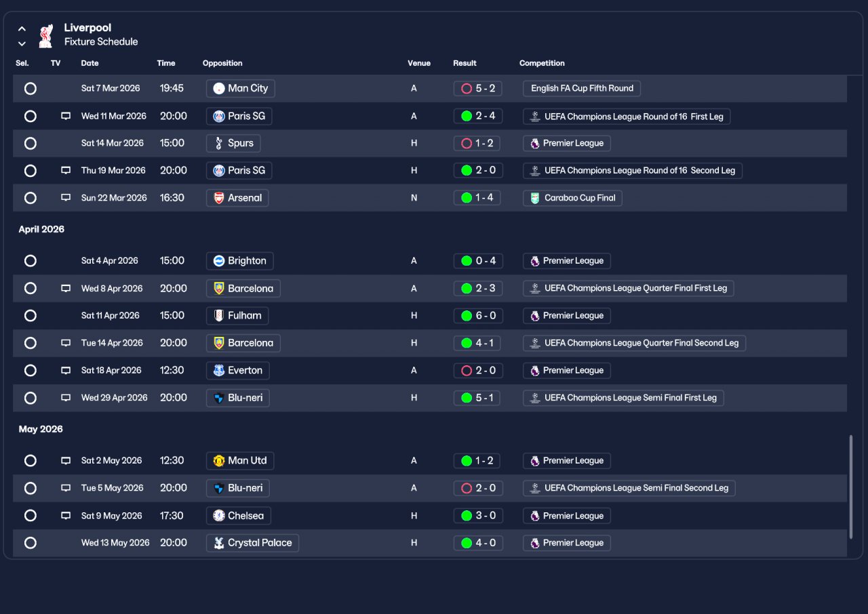Click the Fulham club badge icon
The image size is (868, 614).
(x=218, y=315)
